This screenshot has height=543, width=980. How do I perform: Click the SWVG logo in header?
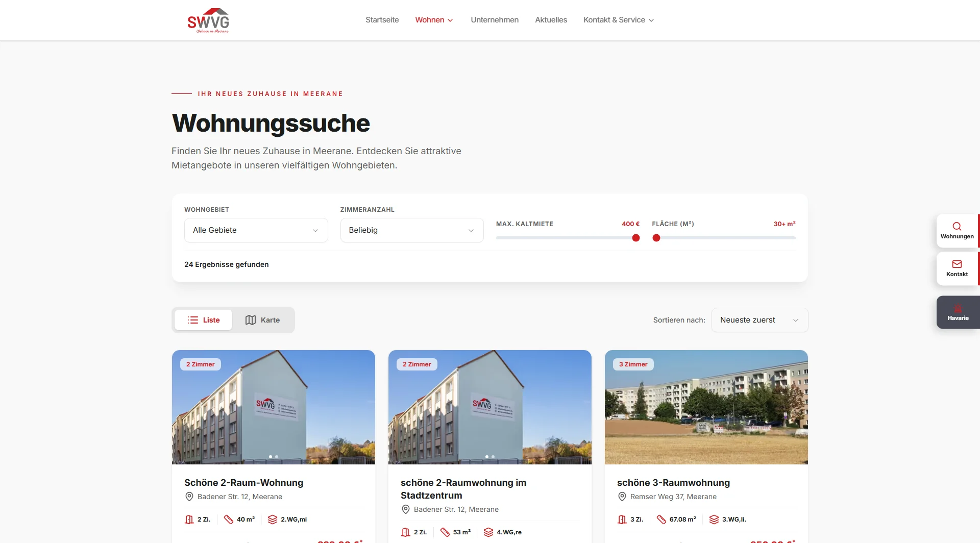(x=208, y=20)
